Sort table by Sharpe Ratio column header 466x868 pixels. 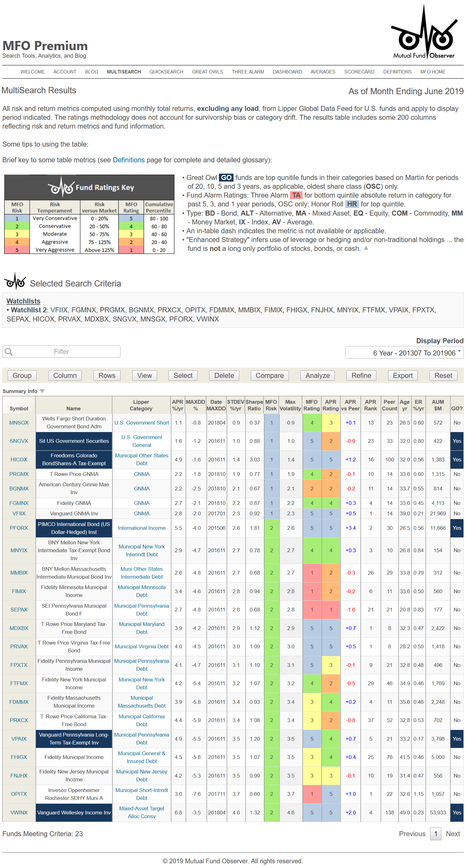pyautogui.click(x=254, y=405)
